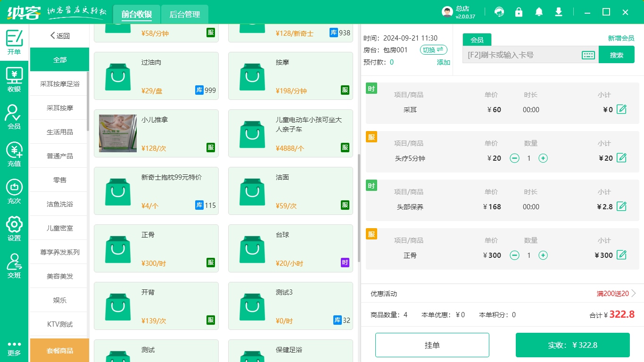Image resolution: width=644 pixels, height=362 pixels.
Task: Click the lock screen icon
Action: (519, 12)
